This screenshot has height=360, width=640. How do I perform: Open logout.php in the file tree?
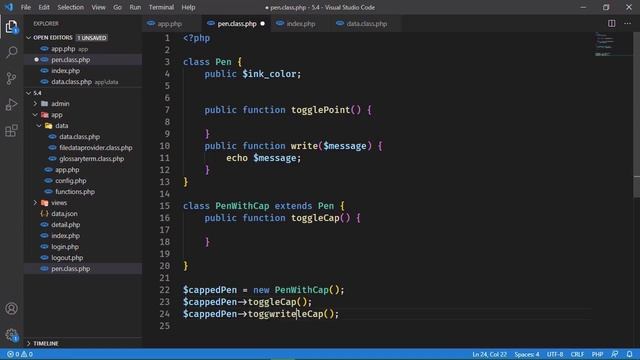[83, 258]
